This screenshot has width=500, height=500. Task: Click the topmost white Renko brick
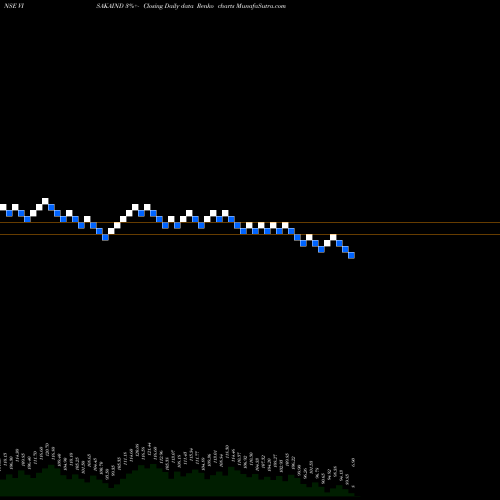[45, 201]
